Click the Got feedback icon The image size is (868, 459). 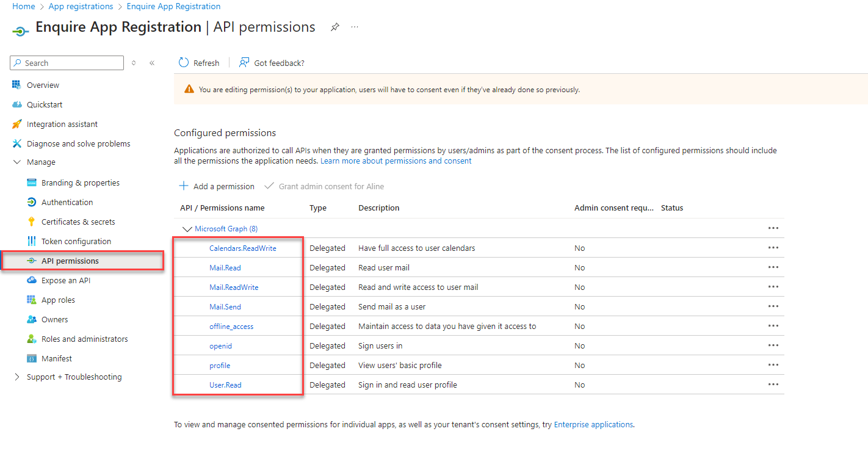pos(244,63)
